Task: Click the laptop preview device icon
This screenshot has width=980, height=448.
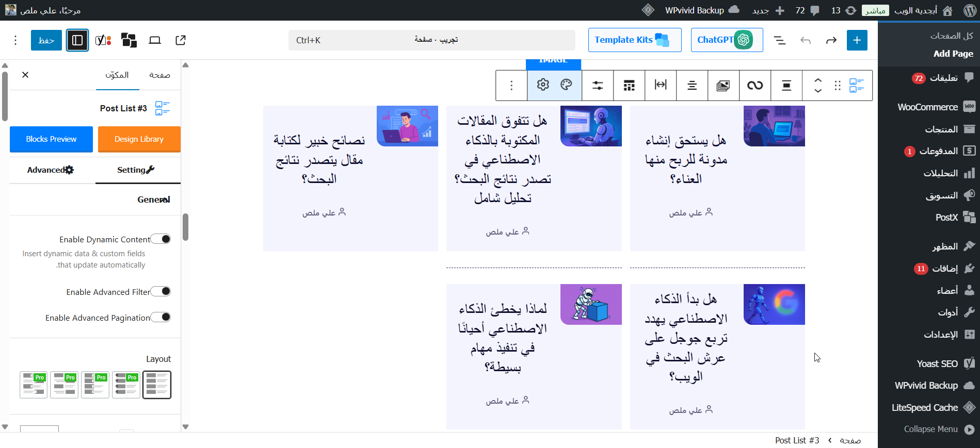Action: click(x=155, y=40)
